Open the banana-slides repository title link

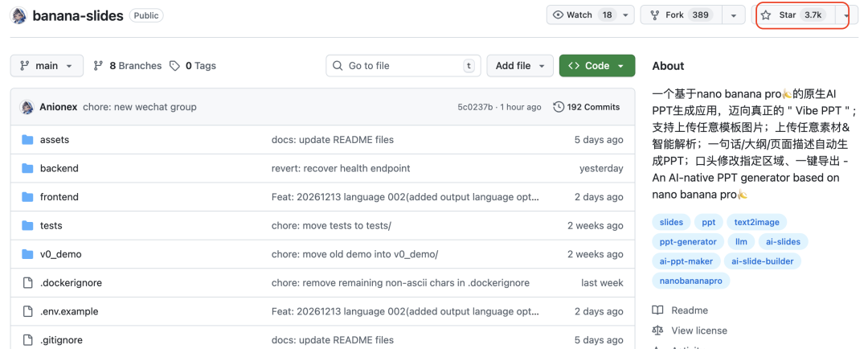pos(78,15)
